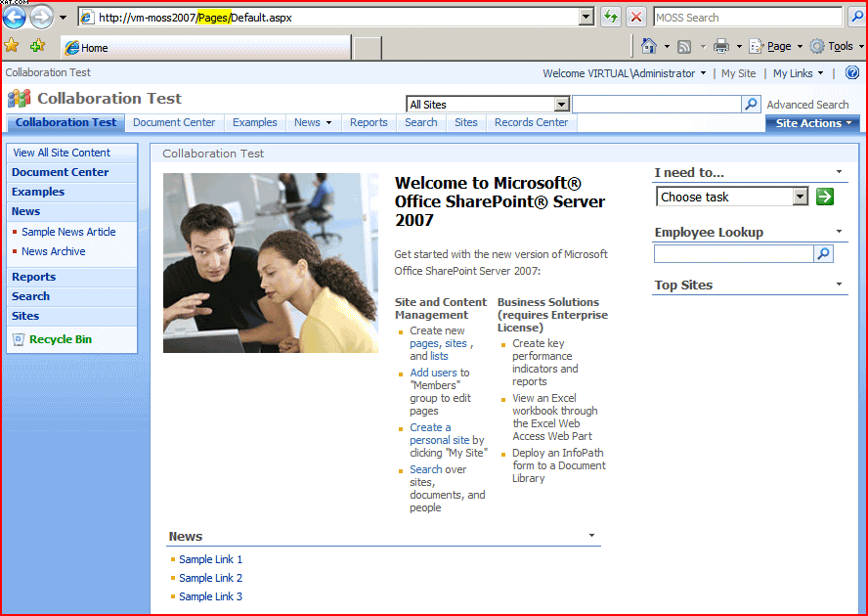Open Sample News Article in sidebar

(x=68, y=232)
